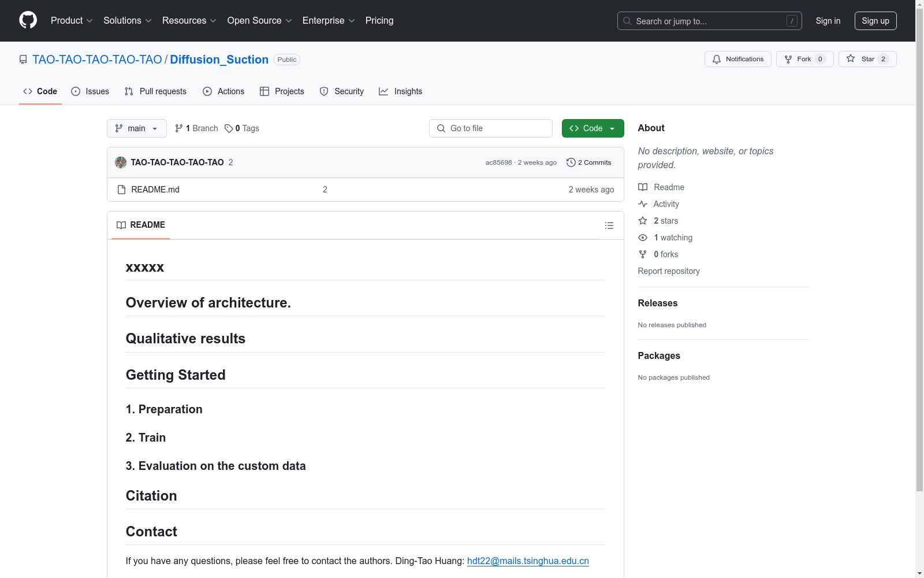Open the main branch switcher dropdown

pos(137,128)
